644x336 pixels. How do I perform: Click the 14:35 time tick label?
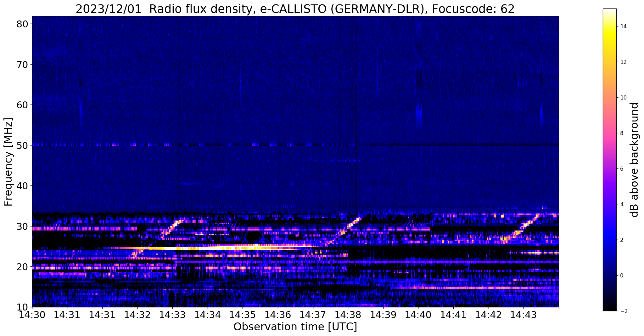coord(243,315)
